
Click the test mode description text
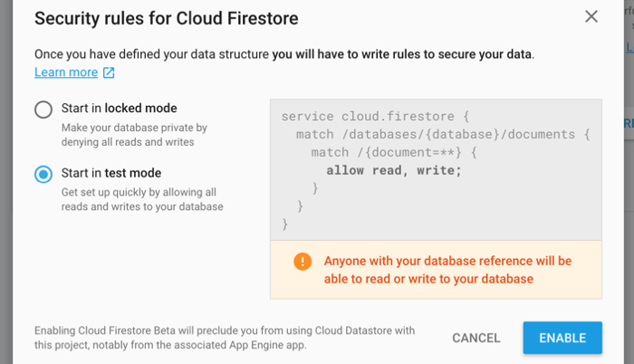(142, 199)
